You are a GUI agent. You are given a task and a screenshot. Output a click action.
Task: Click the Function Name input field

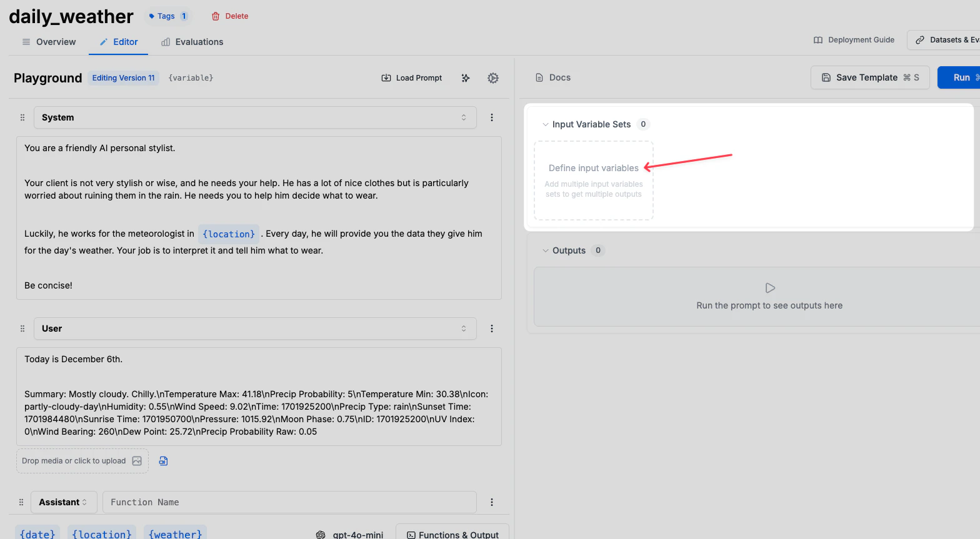click(289, 502)
